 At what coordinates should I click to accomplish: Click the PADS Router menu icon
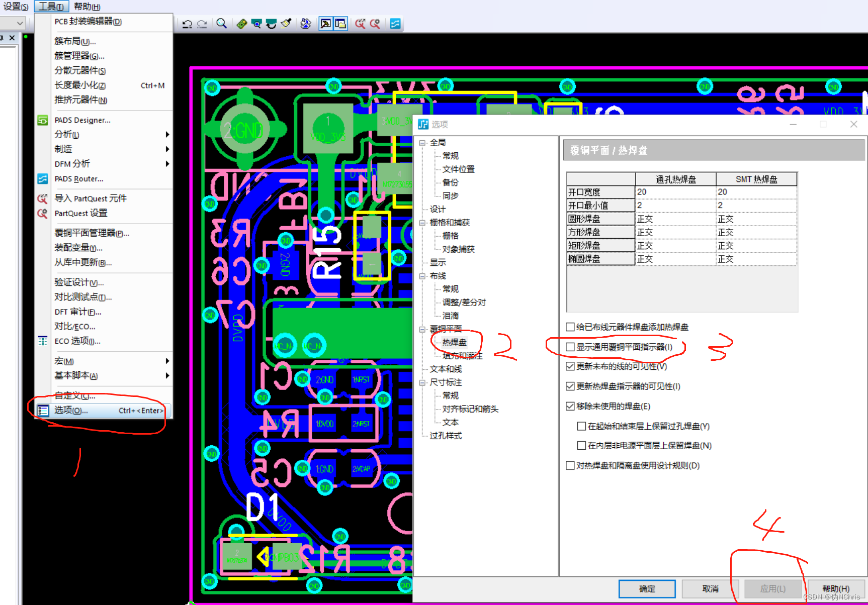pyautogui.click(x=43, y=179)
